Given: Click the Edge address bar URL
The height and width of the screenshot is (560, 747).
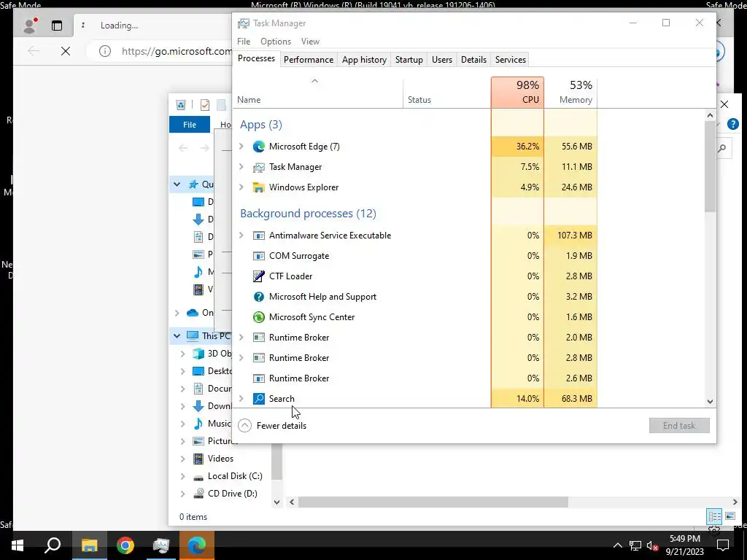Looking at the screenshot, I should click(x=177, y=51).
